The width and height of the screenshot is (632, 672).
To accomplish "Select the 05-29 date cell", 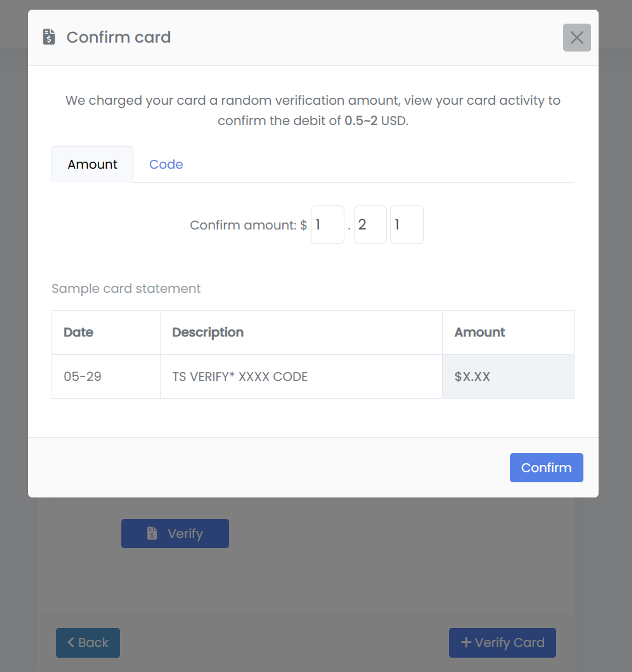I will tap(83, 376).
